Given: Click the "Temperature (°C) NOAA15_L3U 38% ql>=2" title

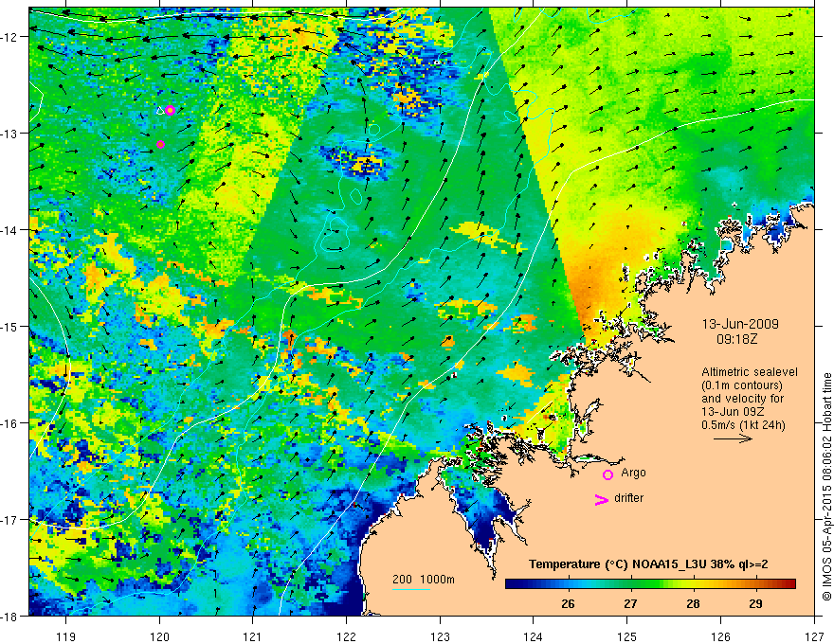Looking at the screenshot, I should pos(648,564).
